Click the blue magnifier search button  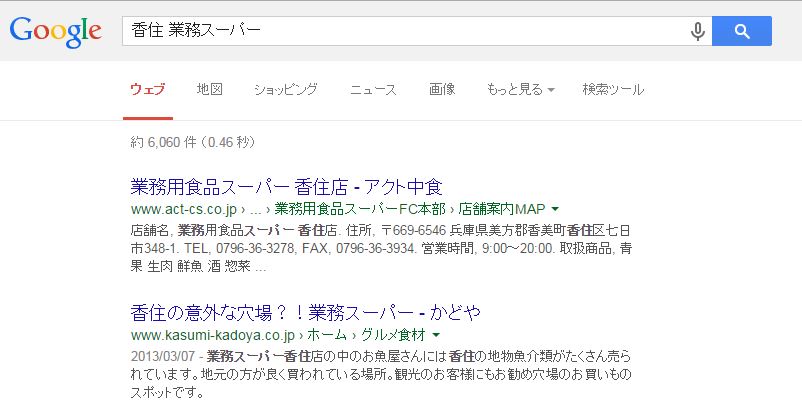point(742,31)
